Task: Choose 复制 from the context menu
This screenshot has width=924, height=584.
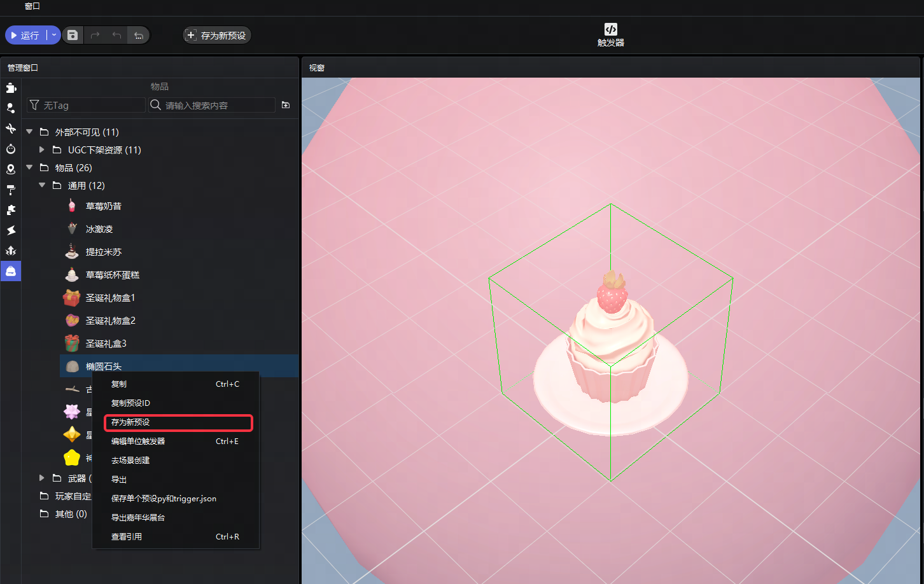Action: click(176, 384)
